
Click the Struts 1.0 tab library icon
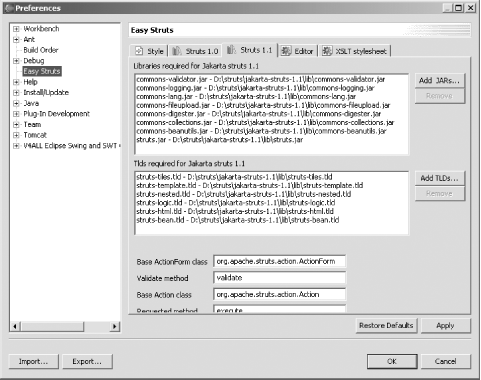click(177, 51)
